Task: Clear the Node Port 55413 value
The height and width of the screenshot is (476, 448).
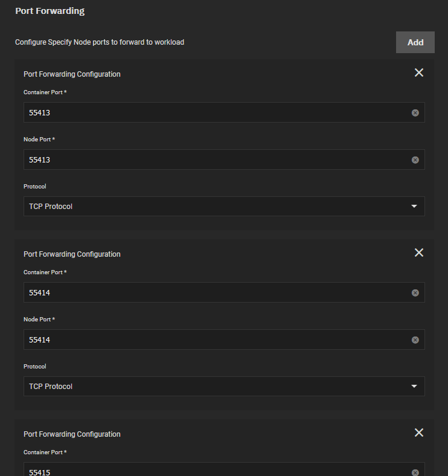Action: click(415, 160)
